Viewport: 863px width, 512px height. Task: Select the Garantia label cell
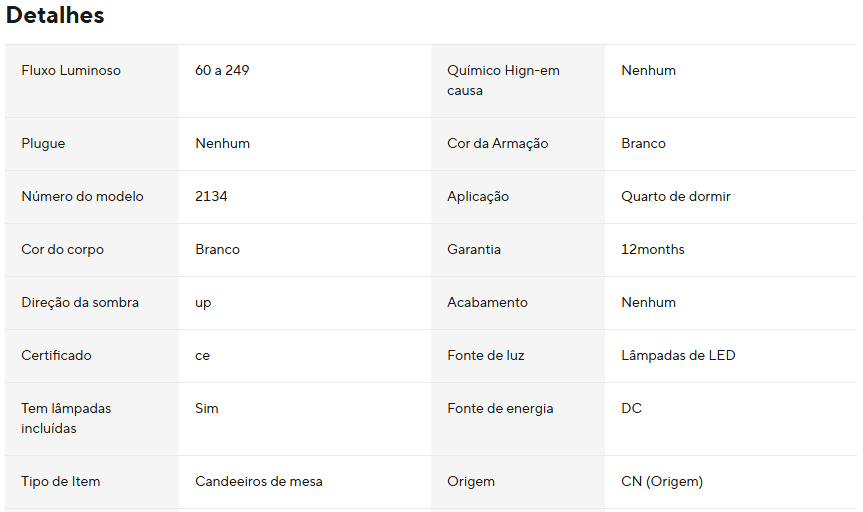(517, 249)
